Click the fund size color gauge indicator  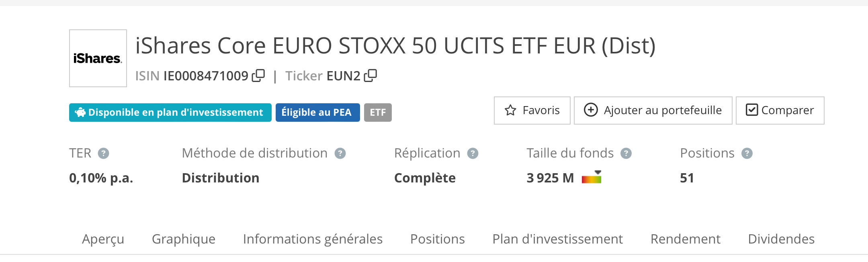point(592,177)
